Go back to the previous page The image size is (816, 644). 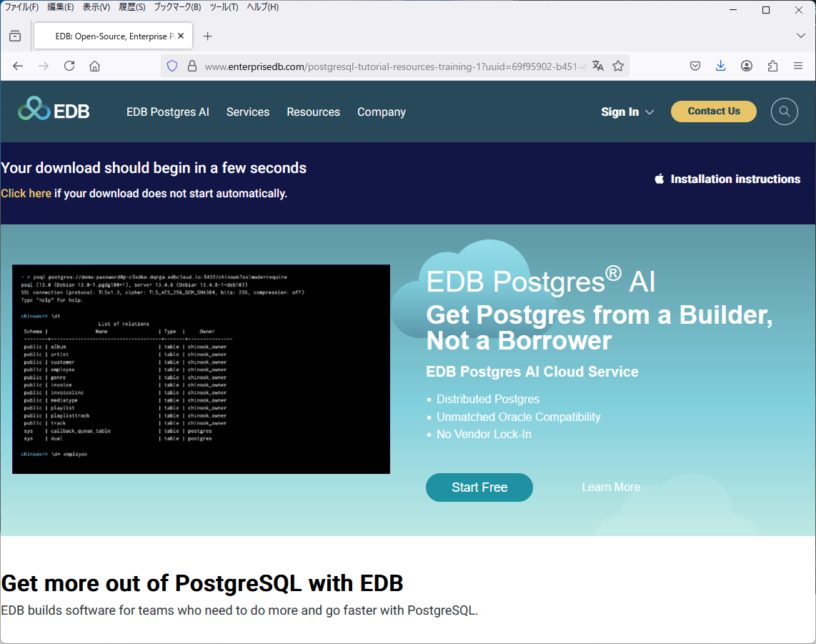point(18,66)
